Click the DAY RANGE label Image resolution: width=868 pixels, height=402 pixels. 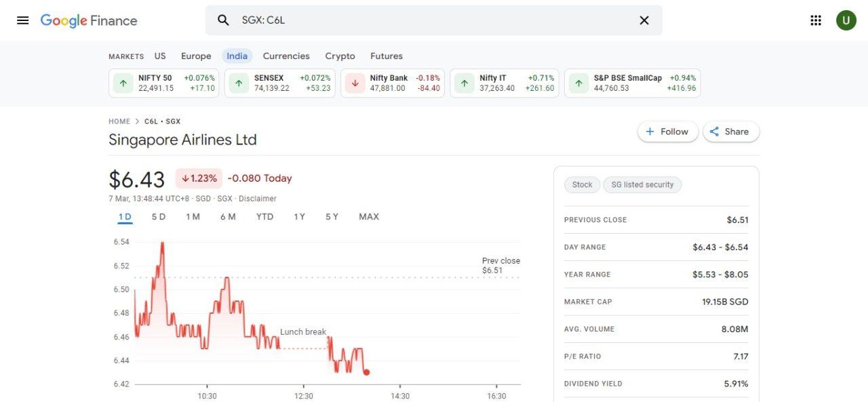[x=585, y=247]
